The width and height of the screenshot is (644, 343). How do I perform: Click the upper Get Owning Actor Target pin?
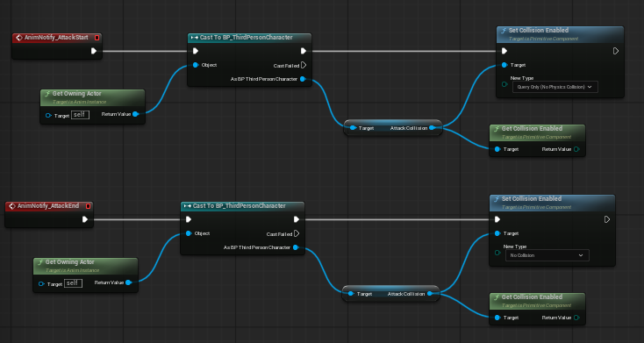[x=48, y=116]
